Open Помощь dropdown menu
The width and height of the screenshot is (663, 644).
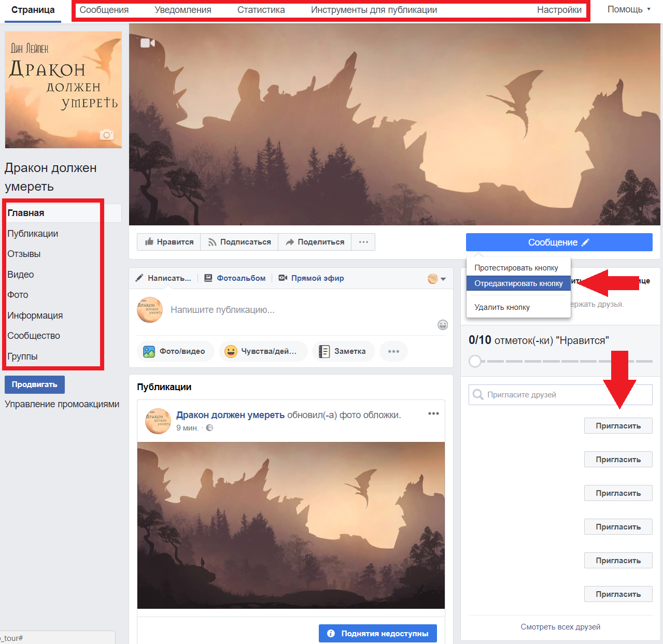[x=629, y=9]
